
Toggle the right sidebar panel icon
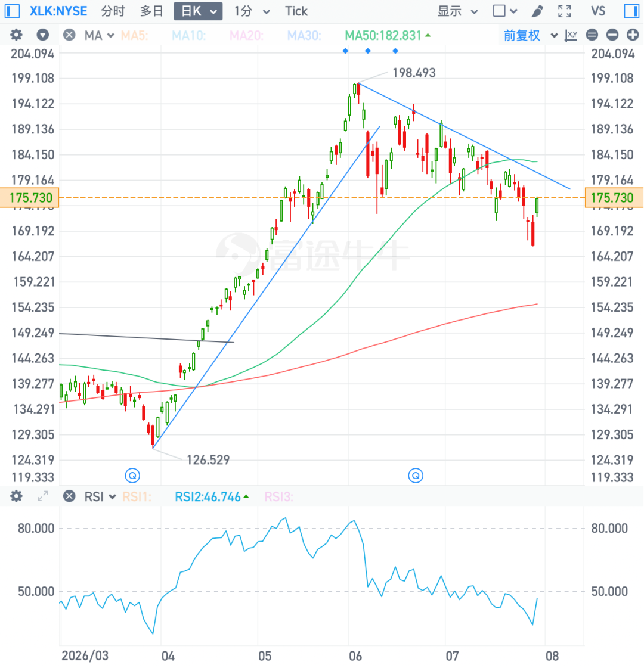point(631,11)
